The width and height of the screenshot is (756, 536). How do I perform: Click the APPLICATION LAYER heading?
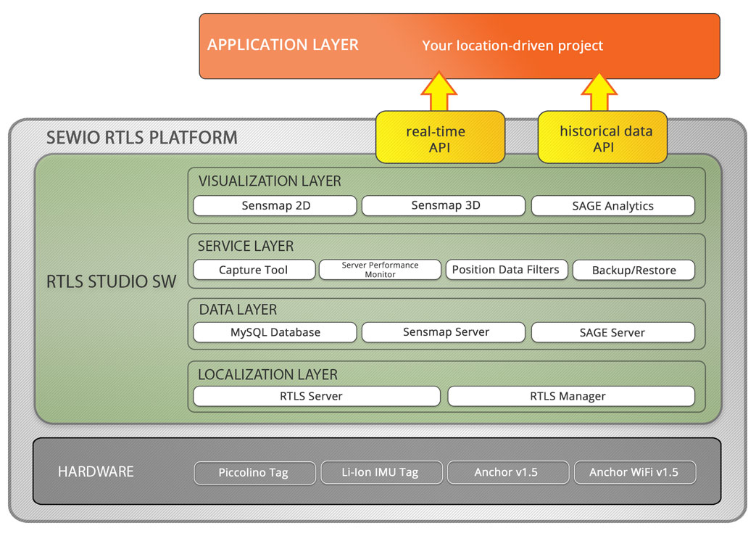283,45
